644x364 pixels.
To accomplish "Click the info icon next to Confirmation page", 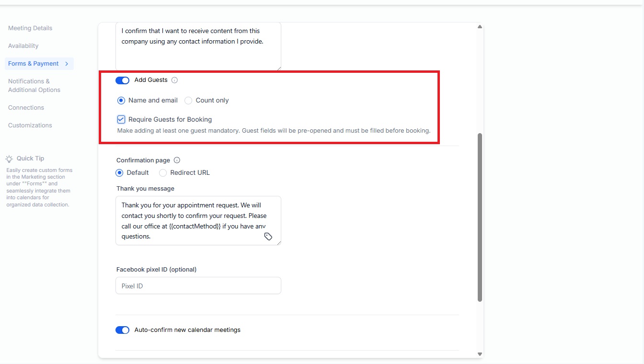I will point(177,160).
